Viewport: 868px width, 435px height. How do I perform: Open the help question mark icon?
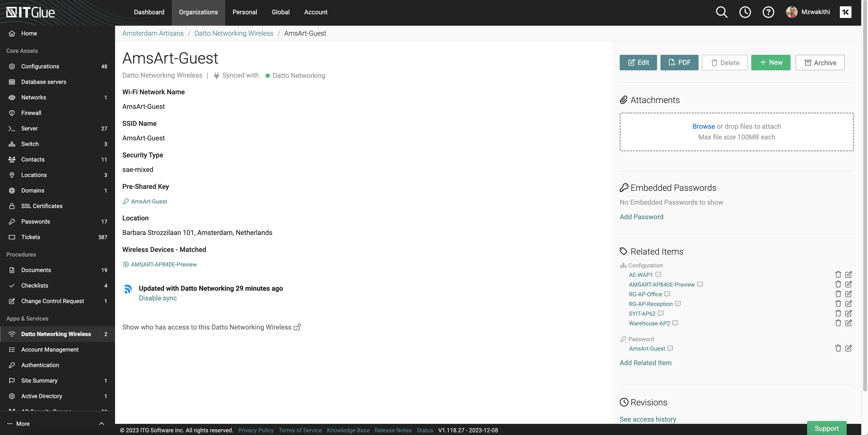(768, 12)
